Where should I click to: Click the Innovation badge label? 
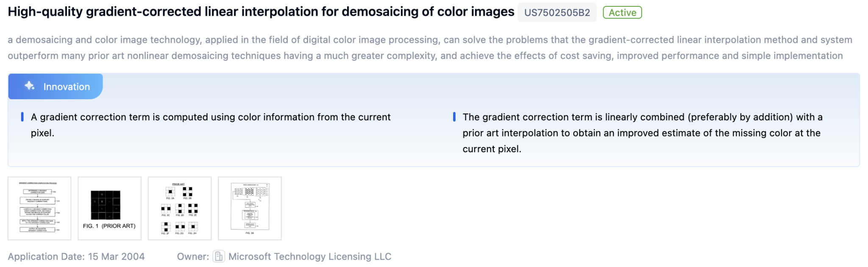point(66,86)
